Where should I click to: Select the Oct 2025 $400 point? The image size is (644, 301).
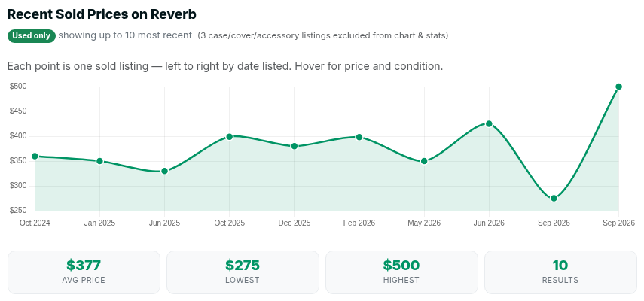(x=230, y=136)
